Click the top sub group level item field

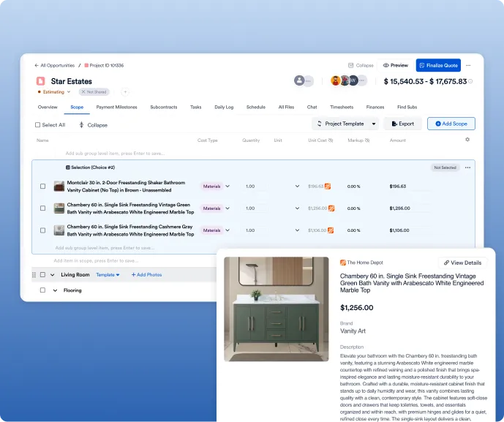(x=115, y=154)
